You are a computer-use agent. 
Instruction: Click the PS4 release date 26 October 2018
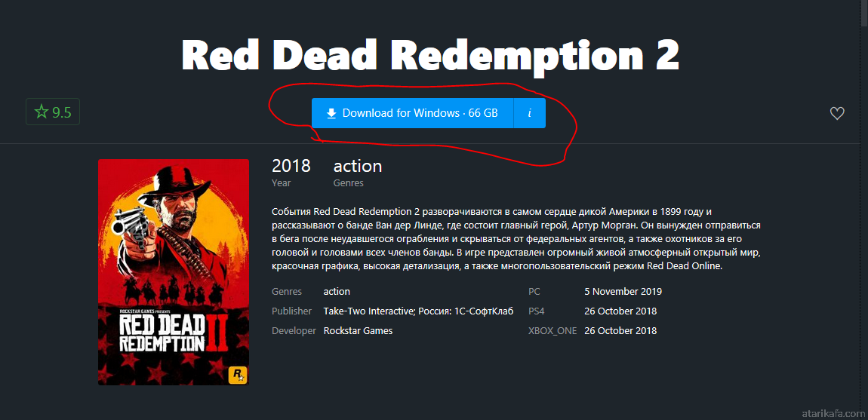tap(620, 311)
